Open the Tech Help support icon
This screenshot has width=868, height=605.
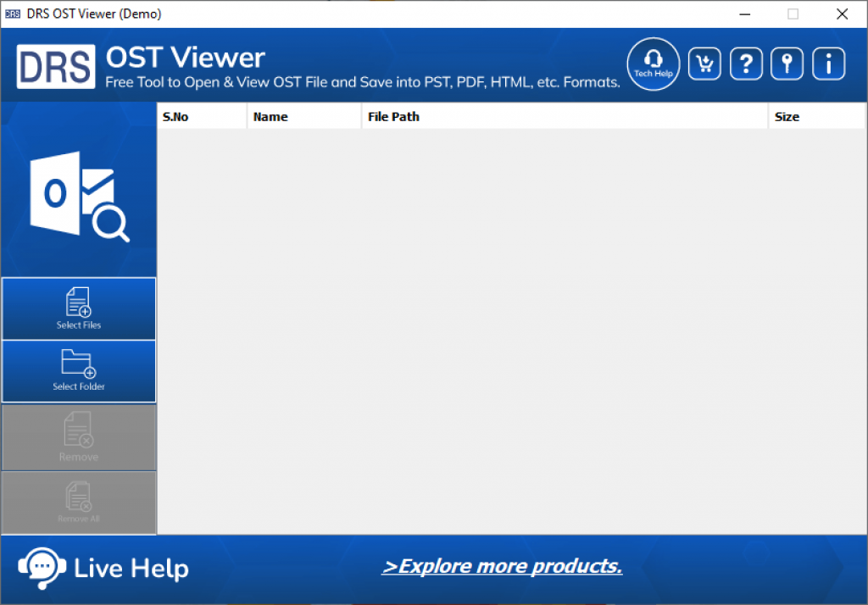click(x=653, y=63)
